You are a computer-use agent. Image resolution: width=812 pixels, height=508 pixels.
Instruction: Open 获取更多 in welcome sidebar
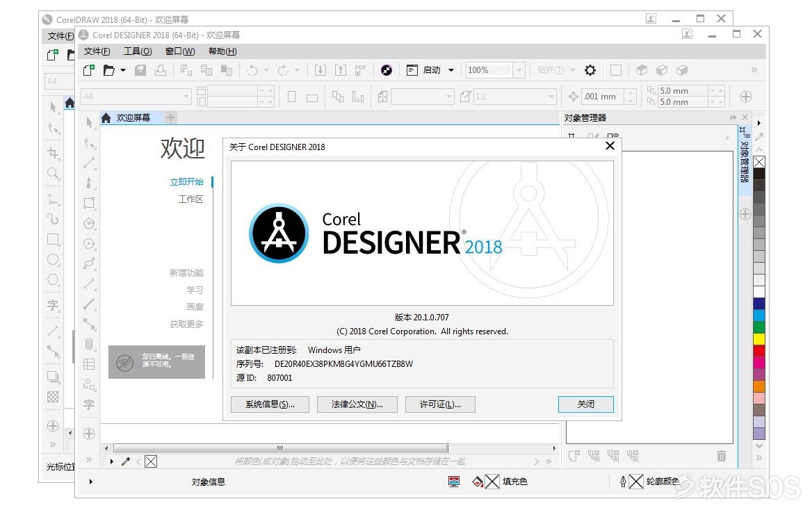point(186,324)
